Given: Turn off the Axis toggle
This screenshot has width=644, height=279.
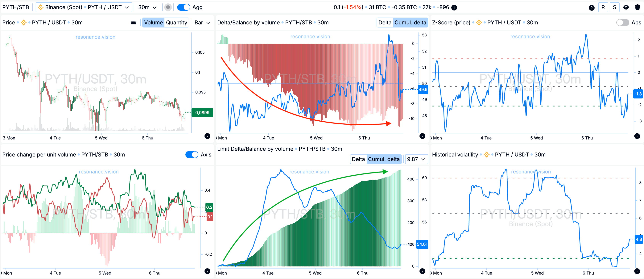Looking at the screenshot, I should pyautogui.click(x=192, y=155).
